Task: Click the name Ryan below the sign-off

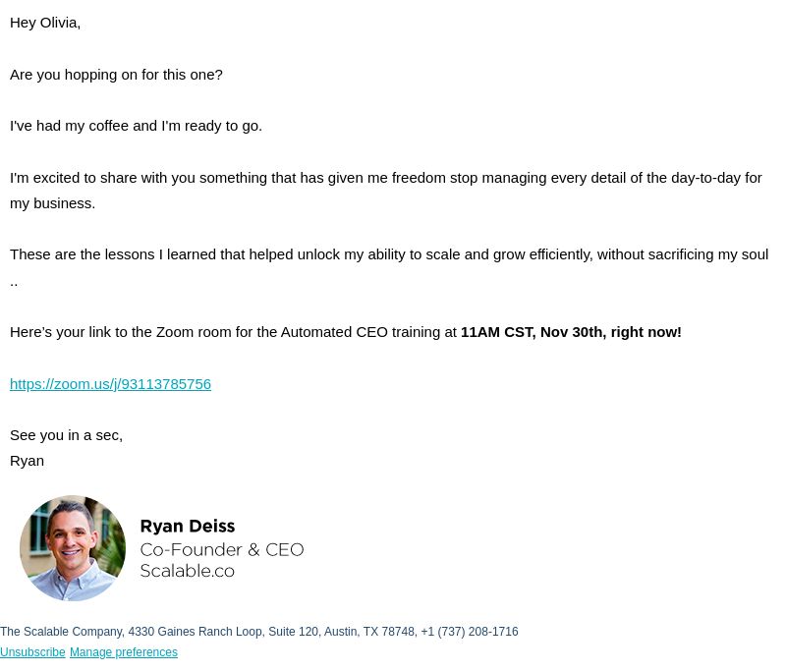Action: pos(27,461)
